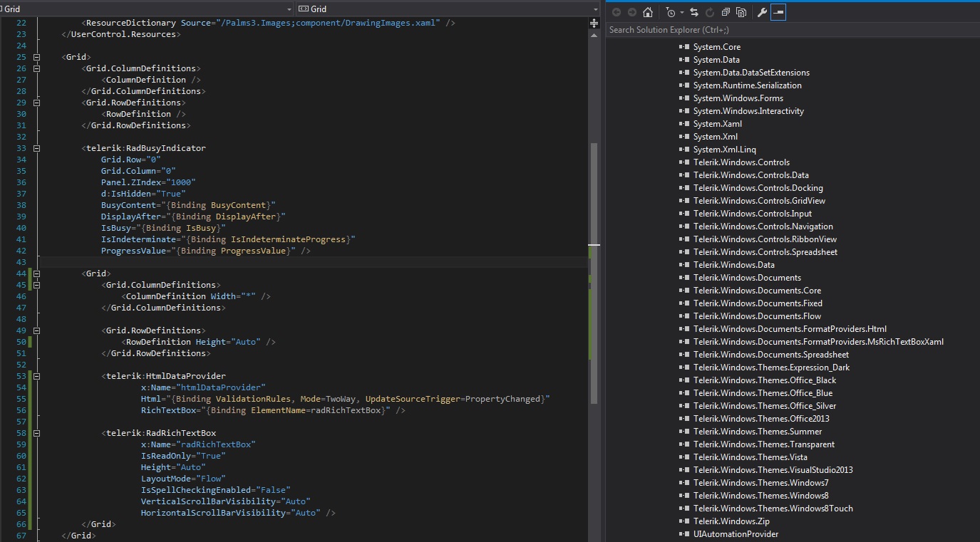Open Properties with the wrench icon
This screenshot has width=980, height=542.
pos(762,13)
